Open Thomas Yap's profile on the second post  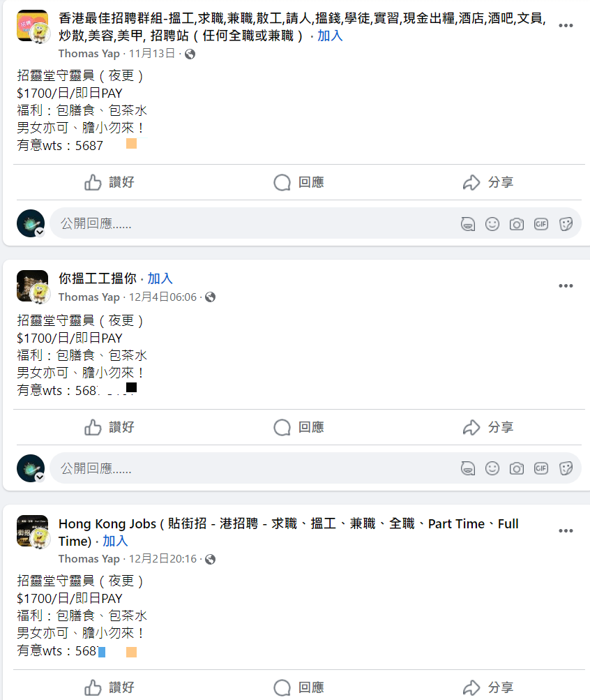click(x=89, y=297)
